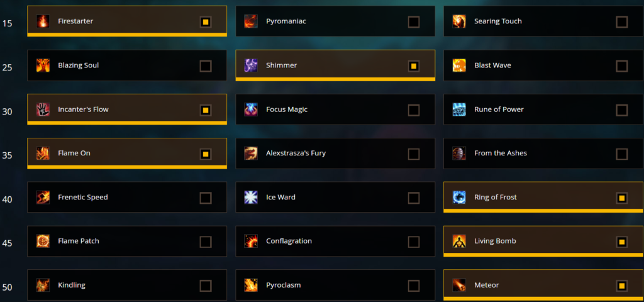This screenshot has height=302, width=644.
Task: Choose the From the Ashes talent
Action: 543,154
